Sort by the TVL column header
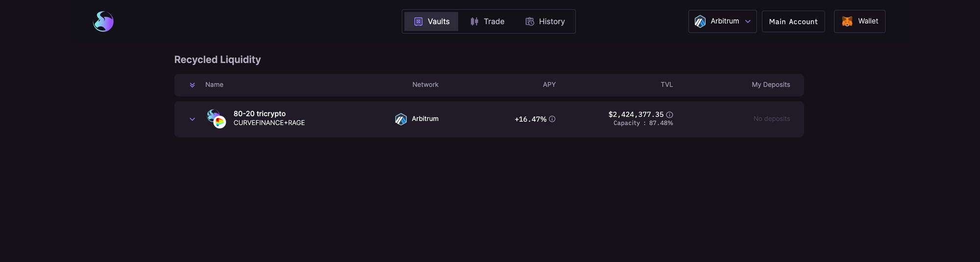 click(666, 85)
